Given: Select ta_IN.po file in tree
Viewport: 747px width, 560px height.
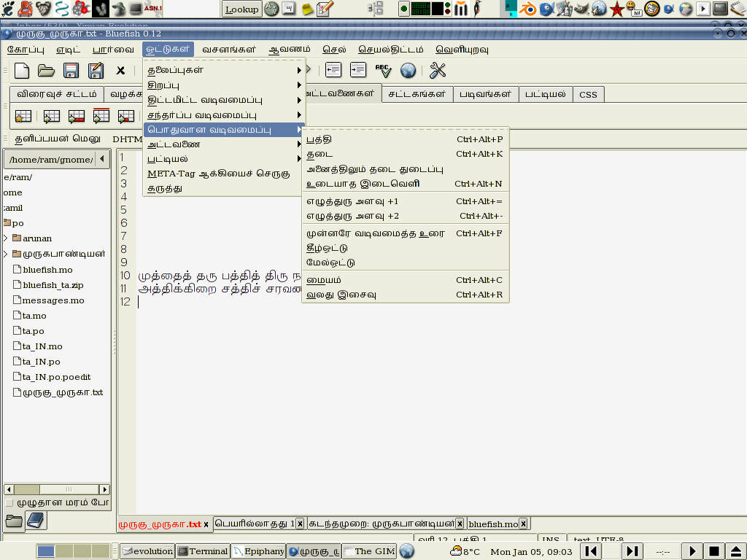Looking at the screenshot, I should [42, 362].
